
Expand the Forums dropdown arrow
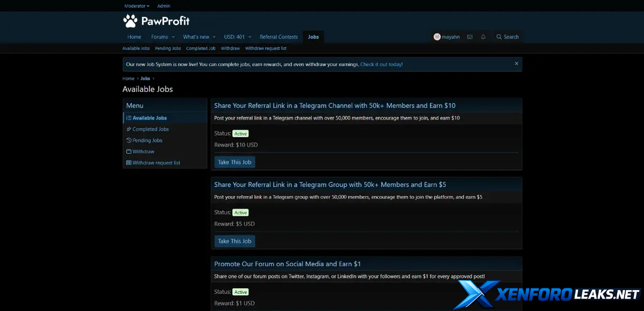173,37
